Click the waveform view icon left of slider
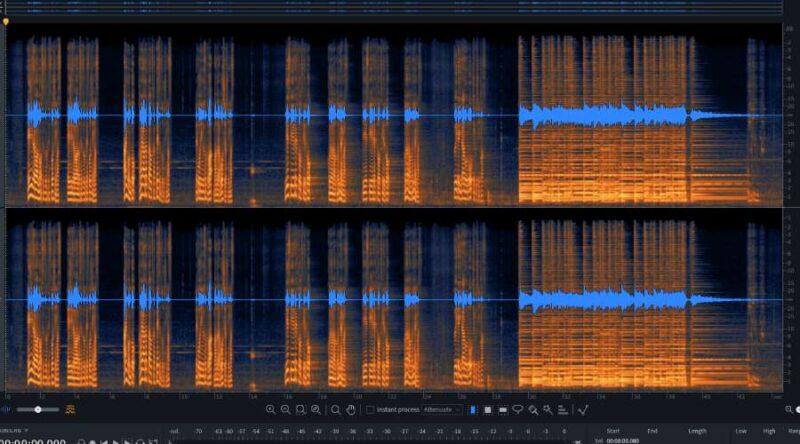Screen dimensions: 800x444 7,410
